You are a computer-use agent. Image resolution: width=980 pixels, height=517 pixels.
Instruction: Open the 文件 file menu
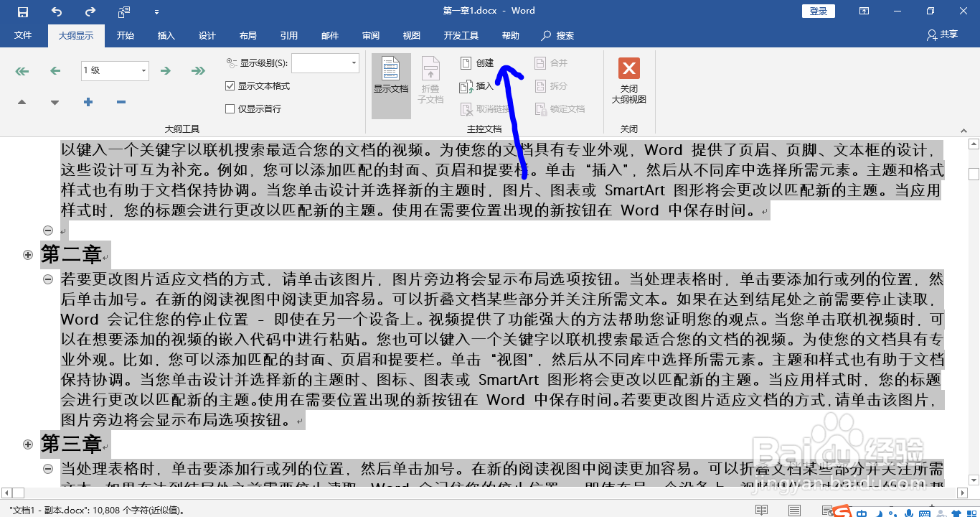pos(23,35)
